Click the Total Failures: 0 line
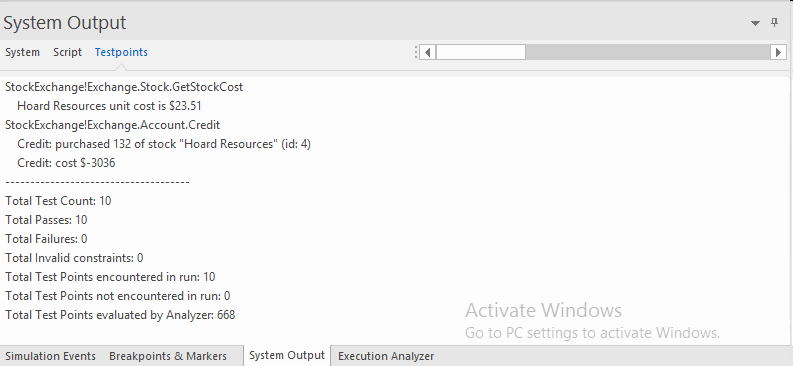The width and height of the screenshot is (793, 366). (x=46, y=239)
